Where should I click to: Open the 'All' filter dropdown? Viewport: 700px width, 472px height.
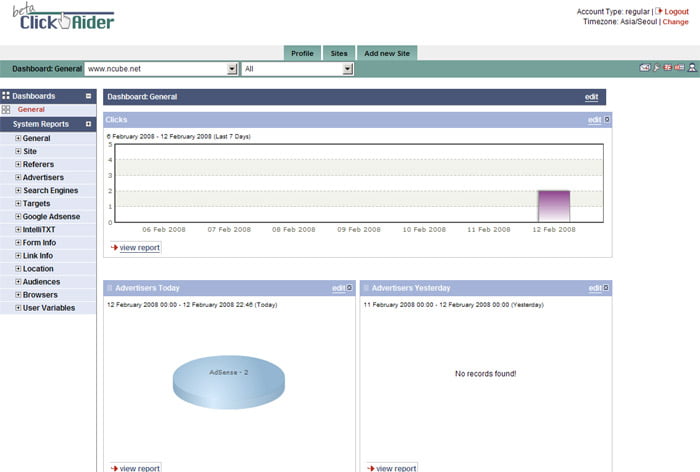[x=348, y=69]
